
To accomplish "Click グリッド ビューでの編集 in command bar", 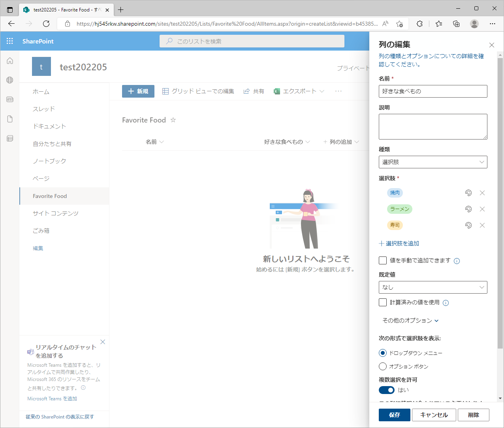I will click(198, 91).
